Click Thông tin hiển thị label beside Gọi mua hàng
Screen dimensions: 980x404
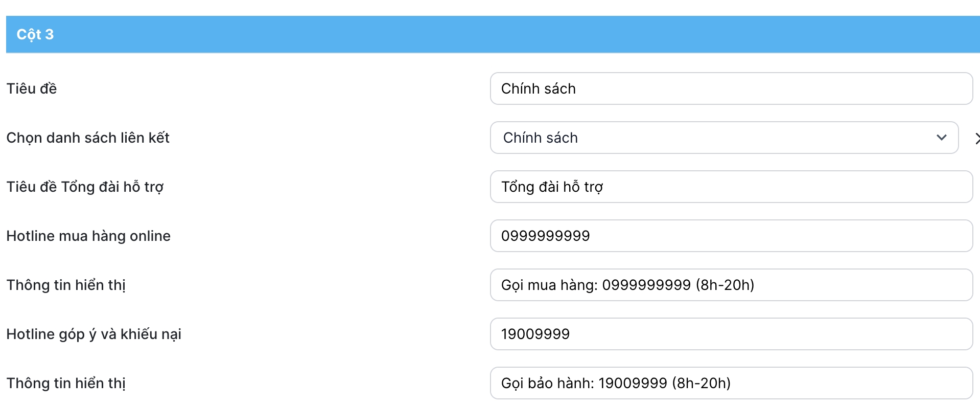66,285
